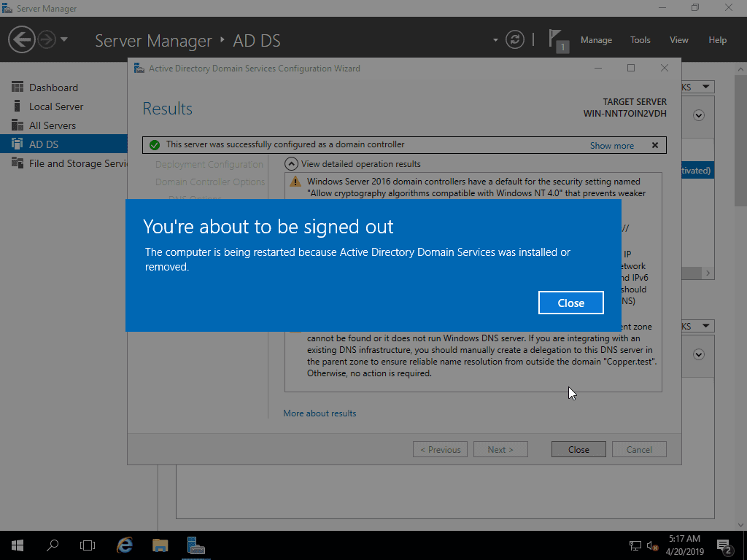Collapse View detailed operation results
Image resolution: width=747 pixels, height=560 pixels.
coord(290,164)
